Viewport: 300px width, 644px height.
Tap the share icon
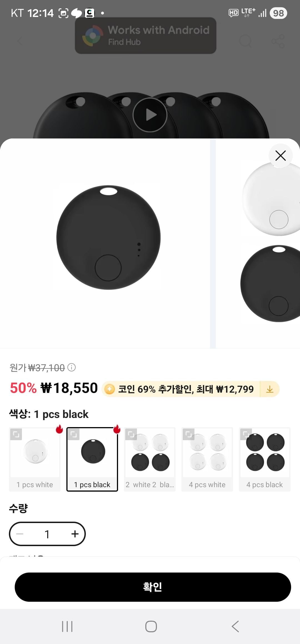pyautogui.click(x=278, y=41)
